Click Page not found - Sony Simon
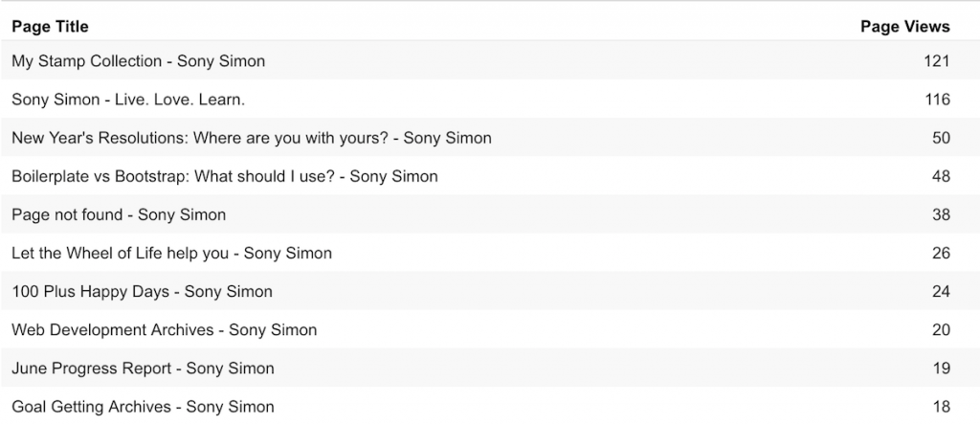 tap(119, 214)
